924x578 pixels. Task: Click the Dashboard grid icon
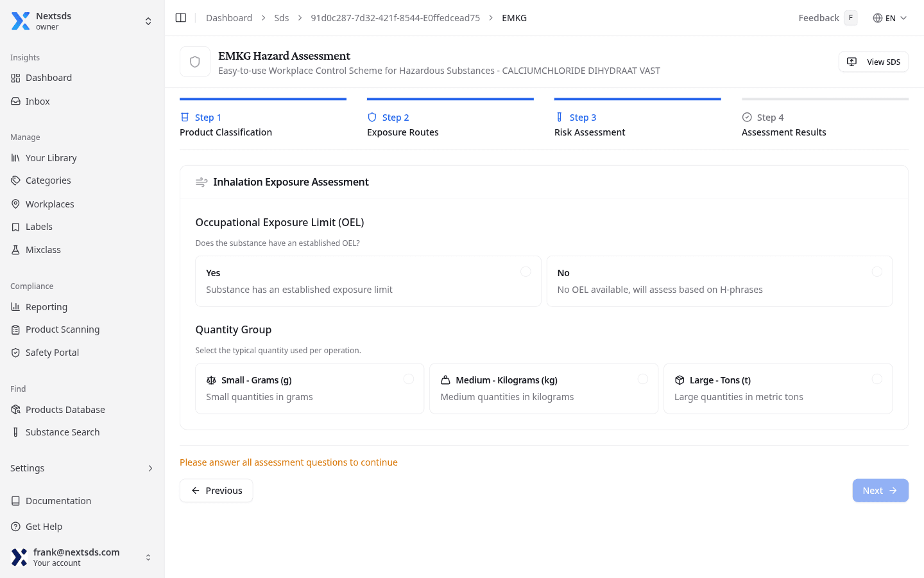(15, 78)
